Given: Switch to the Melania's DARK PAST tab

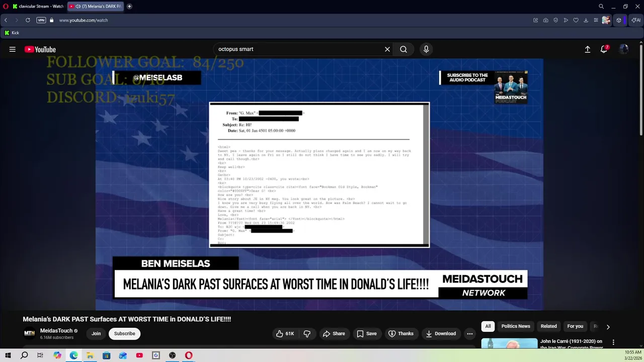Looking at the screenshot, I should [96, 6].
